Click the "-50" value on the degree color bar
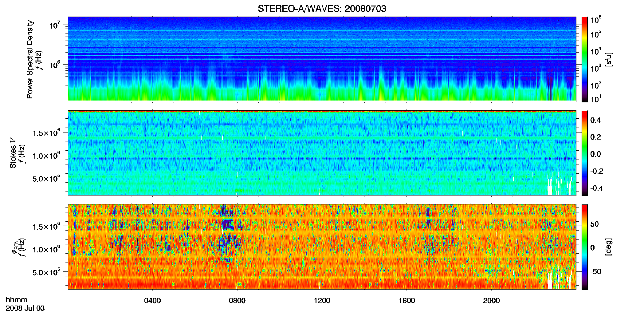This screenshot has width=644, height=332. coord(596,271)
